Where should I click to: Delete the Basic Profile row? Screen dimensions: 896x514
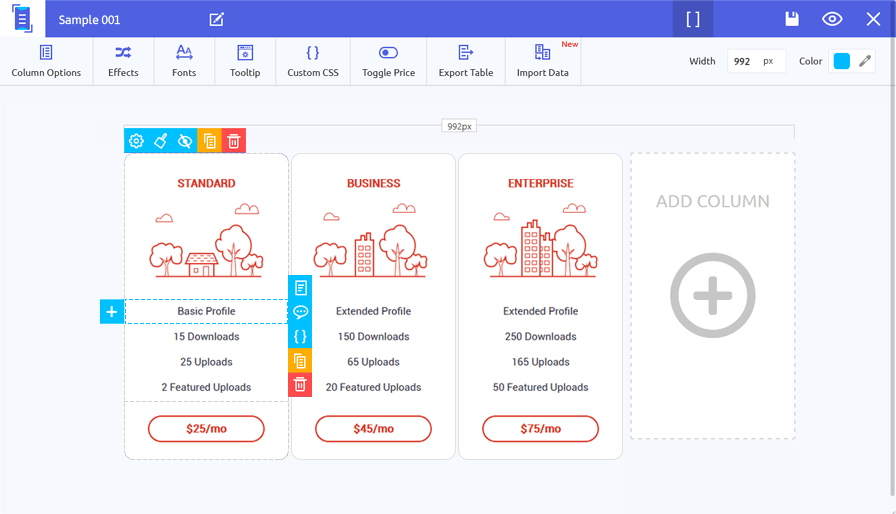pos(300,384)
